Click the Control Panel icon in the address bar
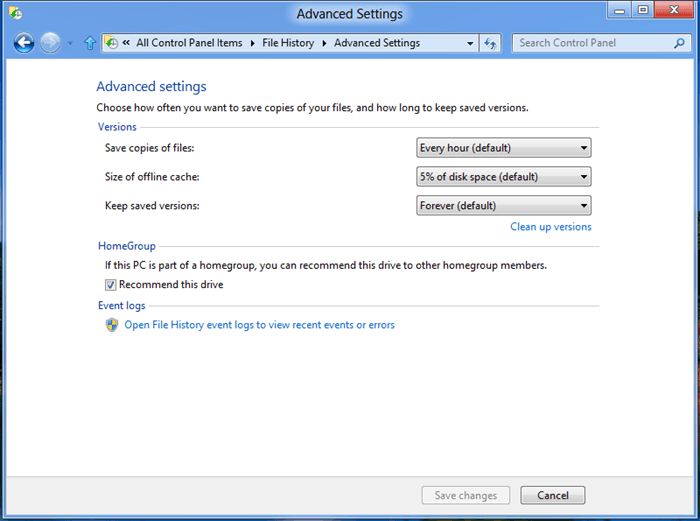700x521 pixels. [112, 43]
